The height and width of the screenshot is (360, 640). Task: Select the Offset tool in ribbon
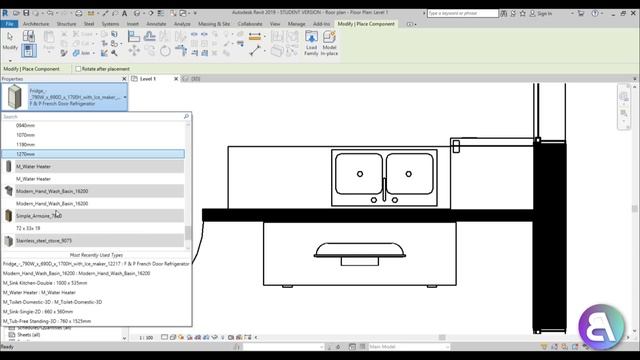[149, 36]
